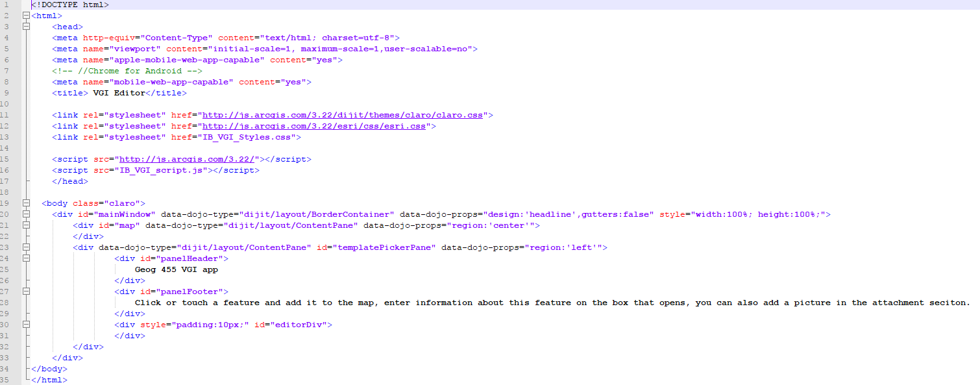Image resolution: width=980 pixels, height=385 pixels.
Task: Click the "apple-mobile-web-app-capable" attribute value
Action: 187,60
